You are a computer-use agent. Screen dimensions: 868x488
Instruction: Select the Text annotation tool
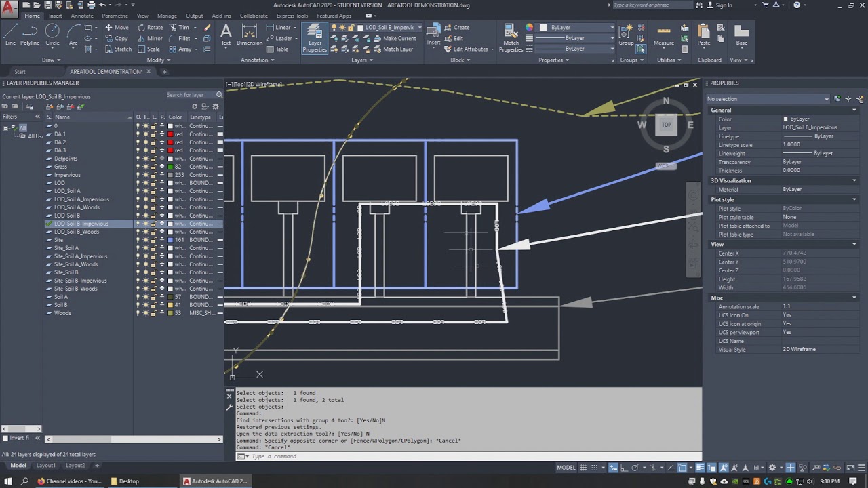click(226, 35)
